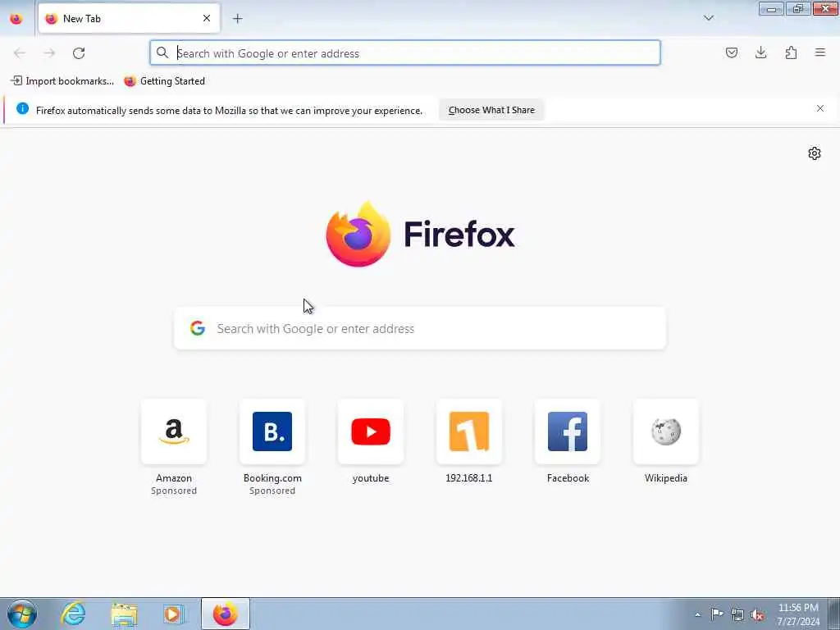Click the network tray icon

tap(737, 614)
